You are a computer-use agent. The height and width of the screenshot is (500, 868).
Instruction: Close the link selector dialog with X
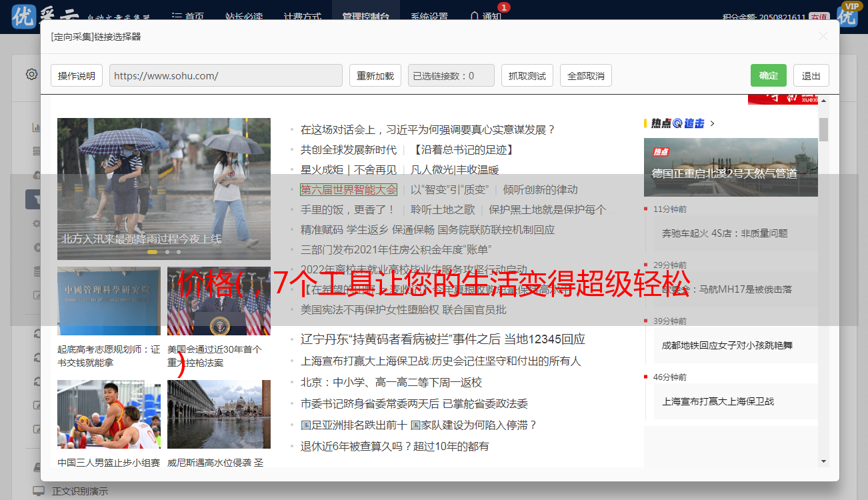click(823, 37)
